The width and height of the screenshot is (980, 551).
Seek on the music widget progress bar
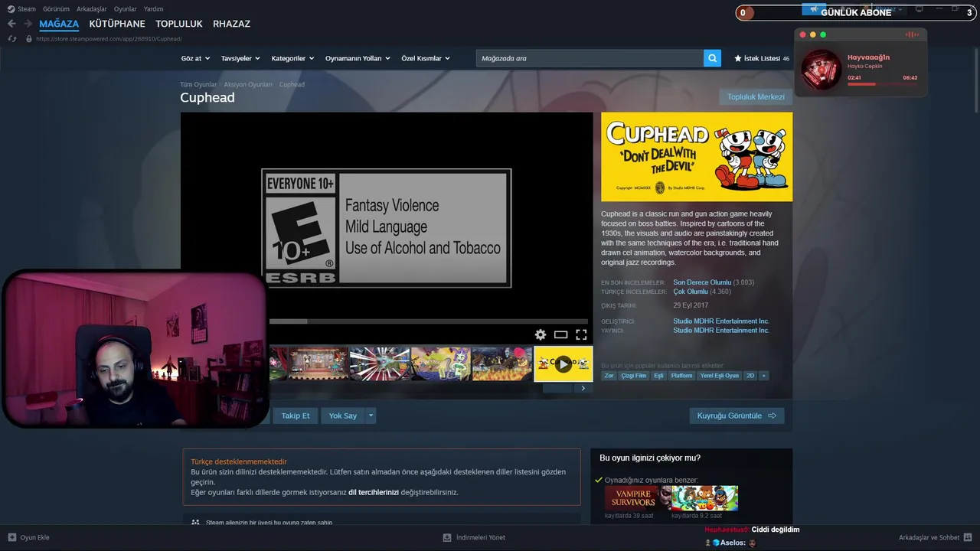(882, 84)
